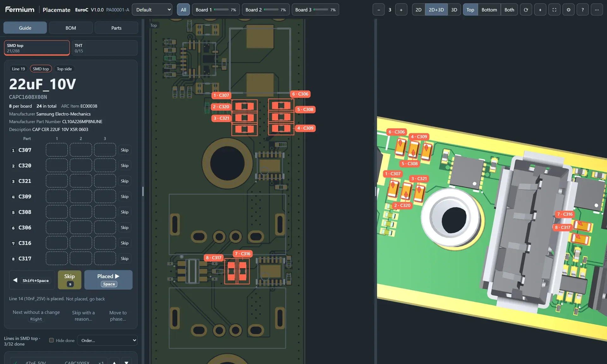
Task: Select the Guide tab
Action: pyautogui.click(x=25, y=28)
